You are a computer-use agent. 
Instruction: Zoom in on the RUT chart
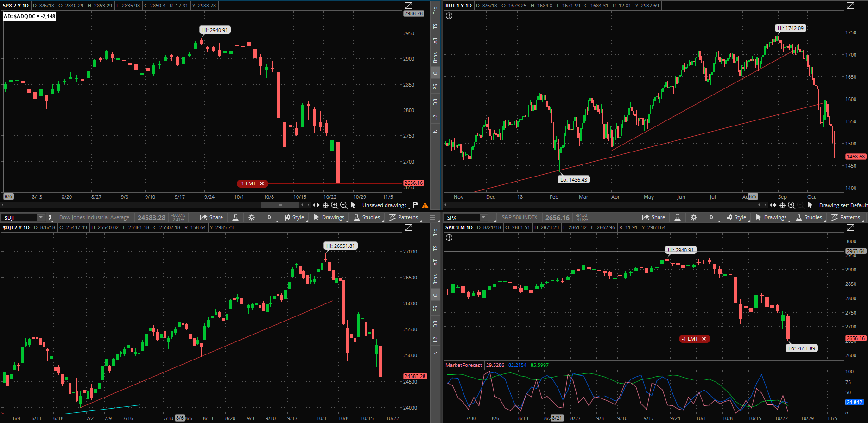(x=792, y=205)
